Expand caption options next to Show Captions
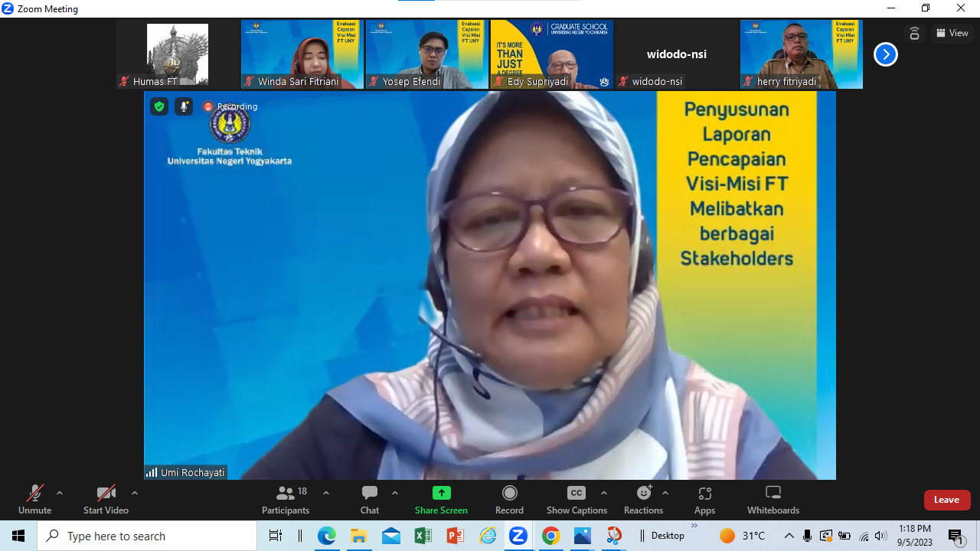 click(x=604, y=492)
